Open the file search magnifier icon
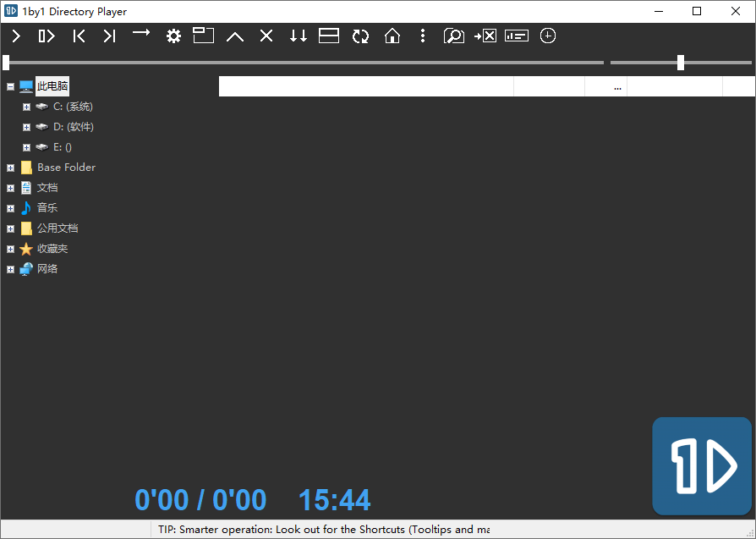 tap(454, 36)
